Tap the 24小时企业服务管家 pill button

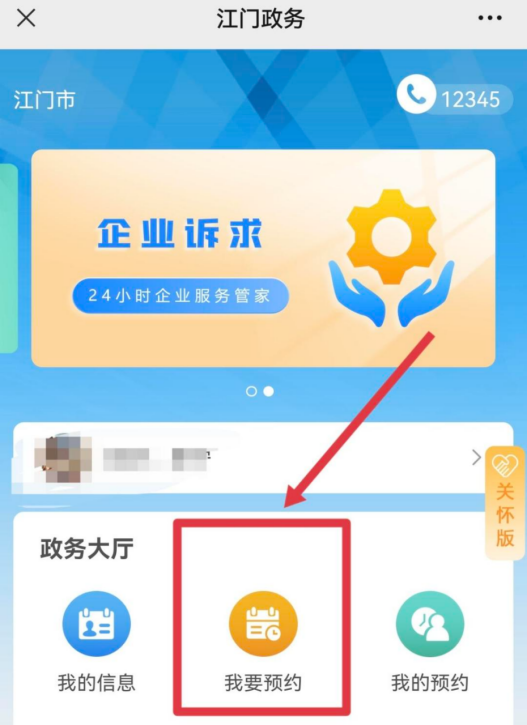tap(180, 295)
